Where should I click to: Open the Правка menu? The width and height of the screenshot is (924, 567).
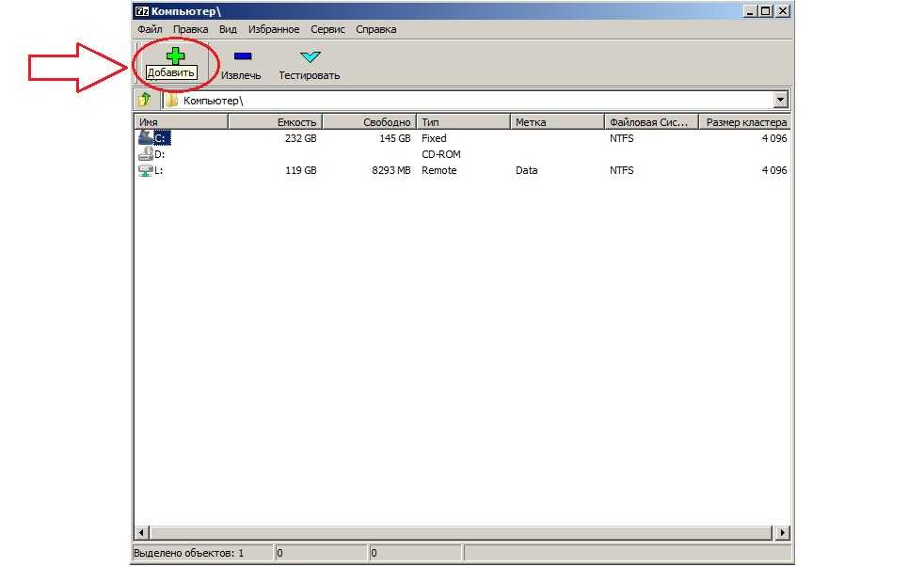(190, 29)
